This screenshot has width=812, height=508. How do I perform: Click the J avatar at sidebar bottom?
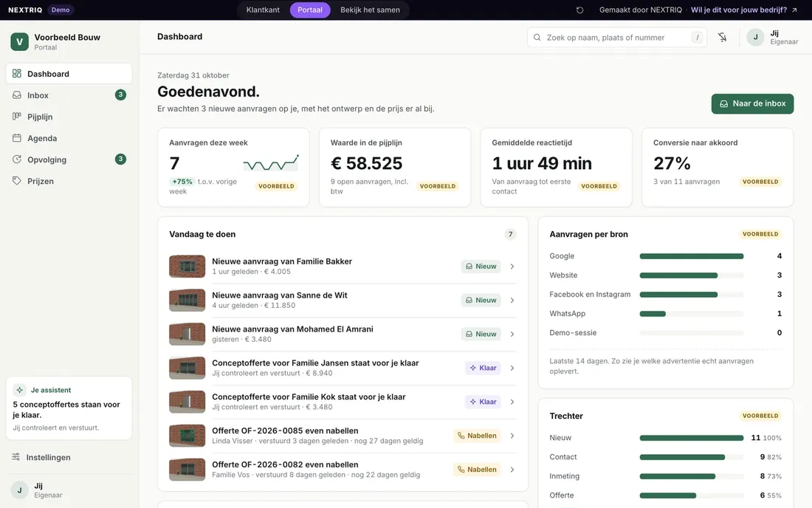click(x=20, y=490)
